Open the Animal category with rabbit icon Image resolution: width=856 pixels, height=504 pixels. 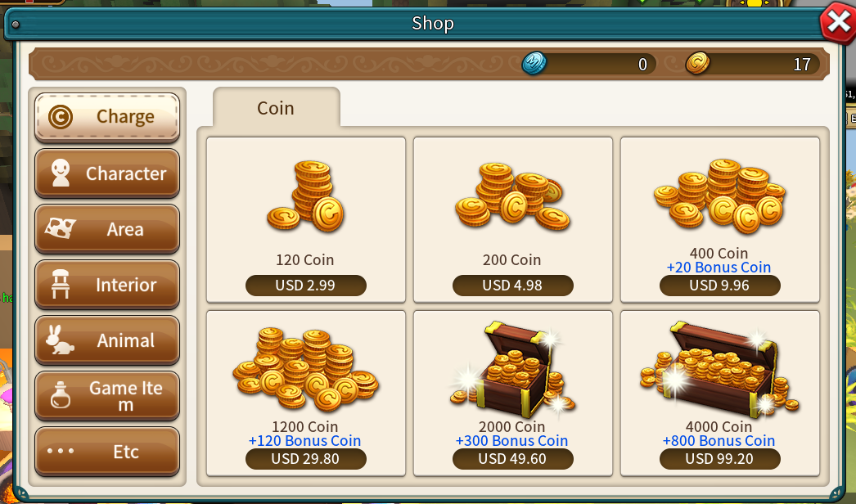(107, 340)
